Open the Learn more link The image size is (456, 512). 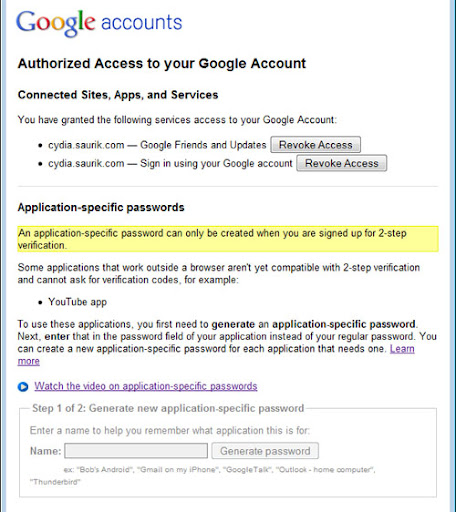pos(402,349)
